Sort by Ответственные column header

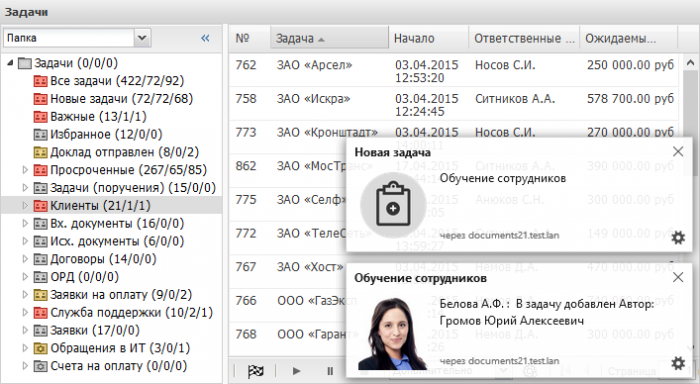(524, 38)
